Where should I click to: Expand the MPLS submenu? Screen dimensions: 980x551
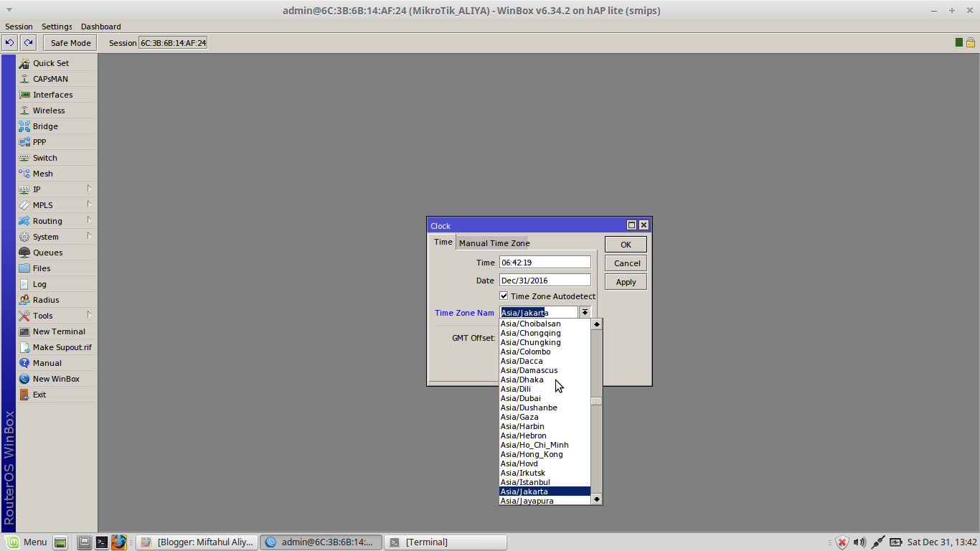[57, 205]
